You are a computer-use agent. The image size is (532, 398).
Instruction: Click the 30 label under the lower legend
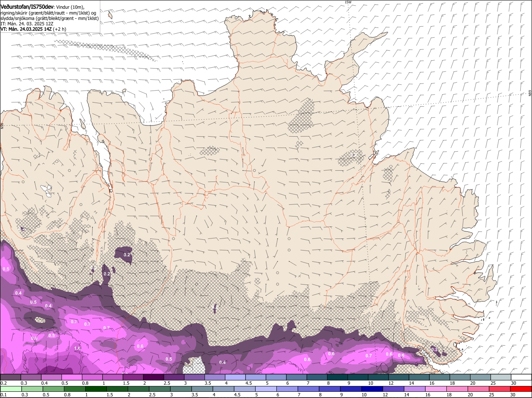[512, 395]
